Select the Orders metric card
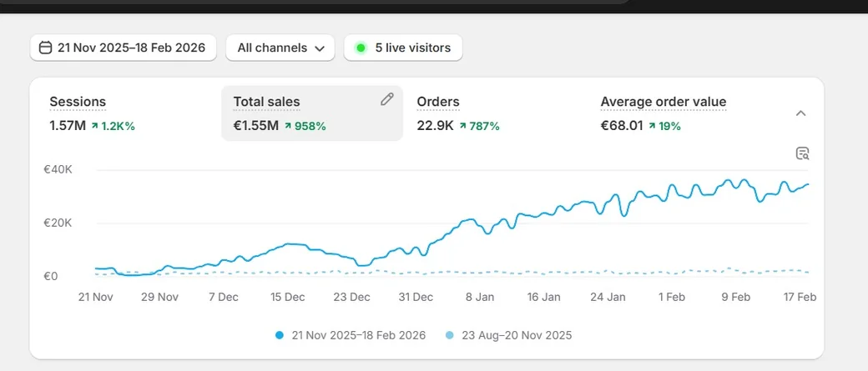The image size is (868, 371). tap(496, 113)
